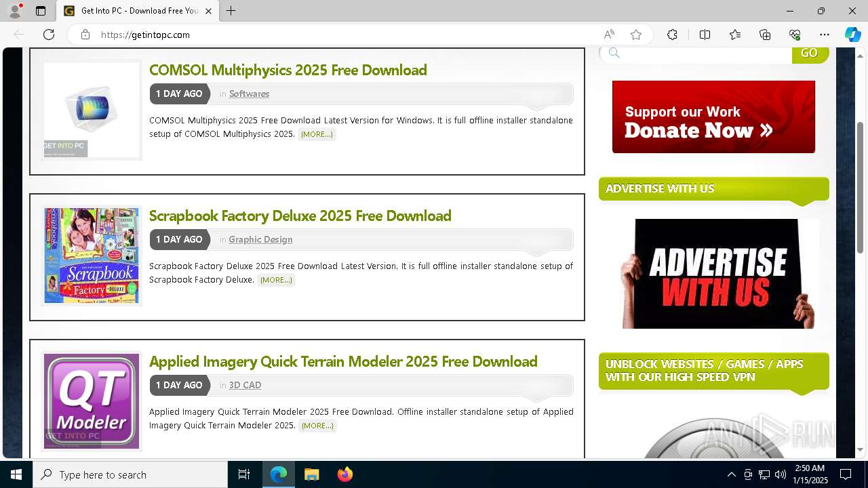868x488 pixels.
Task: Open the Favorites list icon
Action: [735, 35]
